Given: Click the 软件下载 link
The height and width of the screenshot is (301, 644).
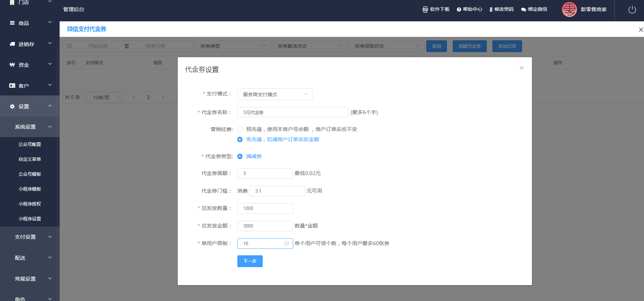Looking at the screenshot, I should (x=439, y=9).
